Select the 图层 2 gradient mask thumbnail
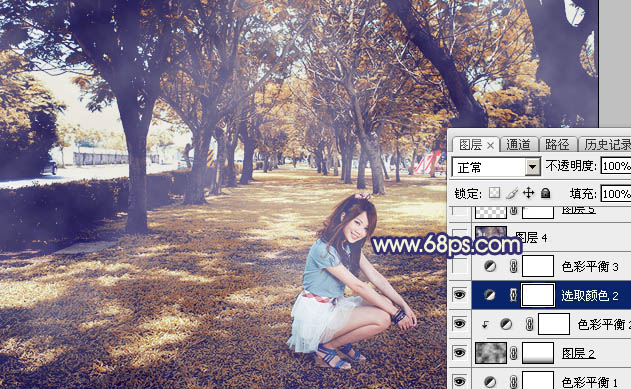Viewport: 631px width, 389px height. (538, 353)
